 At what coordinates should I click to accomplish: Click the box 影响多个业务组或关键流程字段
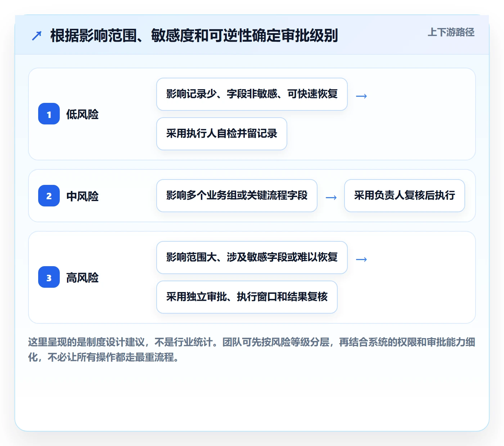237,196
